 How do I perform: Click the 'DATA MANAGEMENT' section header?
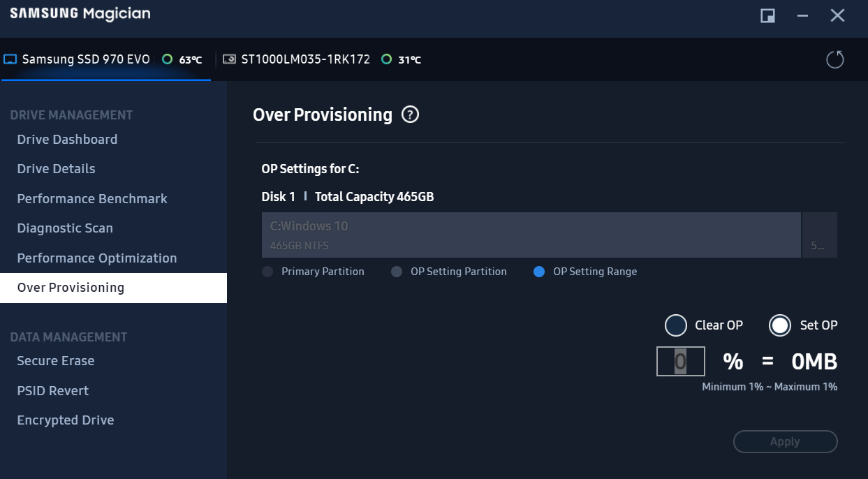68,337
